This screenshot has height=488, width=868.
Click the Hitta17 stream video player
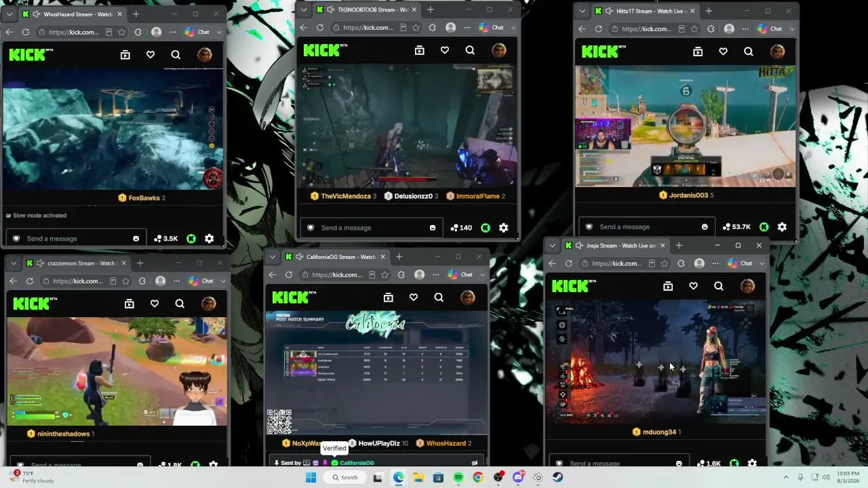(686, 125)
